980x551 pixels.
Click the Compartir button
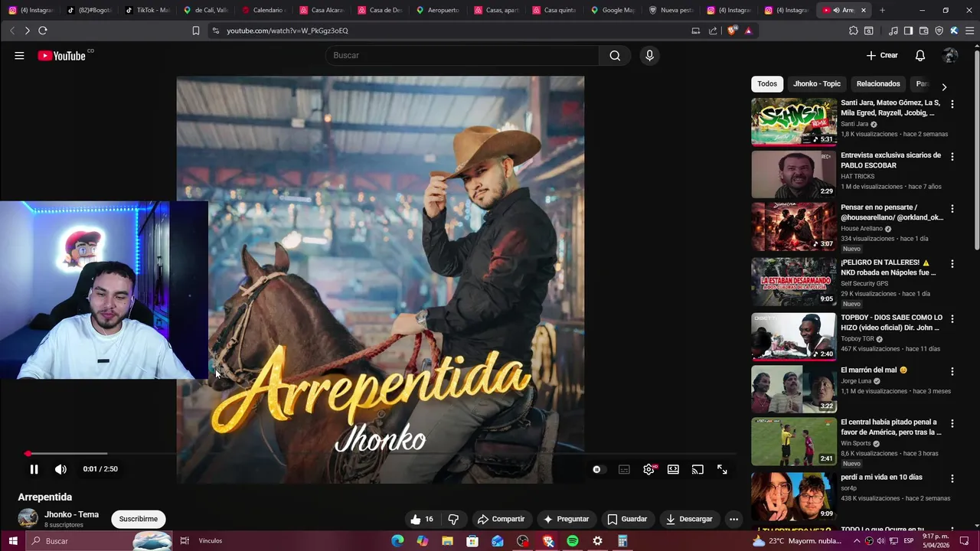pyautogui.click(x=501, y=519)
